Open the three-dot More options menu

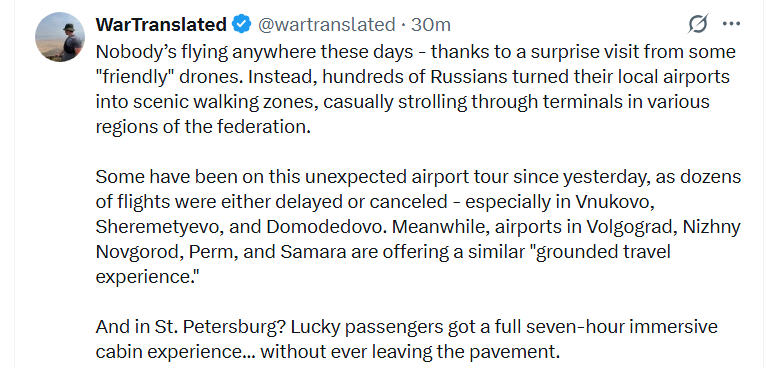point(731,24)
